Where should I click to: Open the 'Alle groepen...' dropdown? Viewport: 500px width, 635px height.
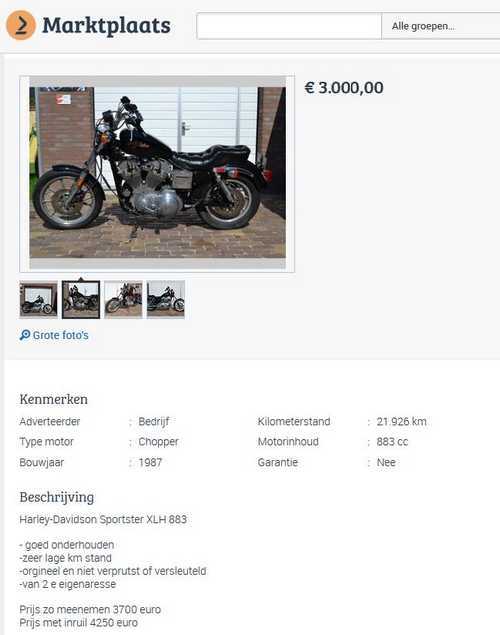441,26
